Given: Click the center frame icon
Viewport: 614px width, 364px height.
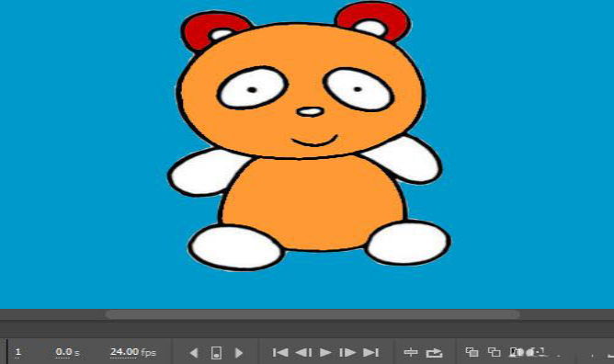Looking at the screenshot, I should pos(411,352).
